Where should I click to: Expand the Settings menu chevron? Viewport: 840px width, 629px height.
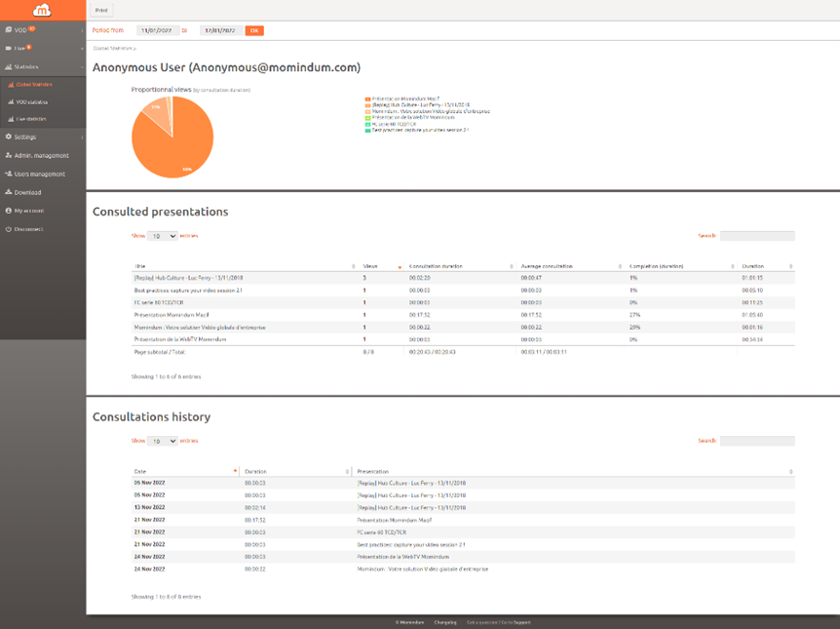coord(82,138)
